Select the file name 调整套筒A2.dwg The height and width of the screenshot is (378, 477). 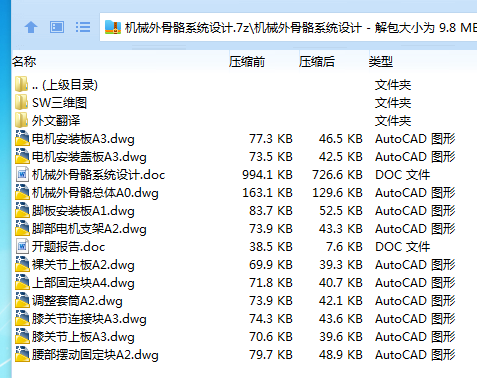(77, 301)
